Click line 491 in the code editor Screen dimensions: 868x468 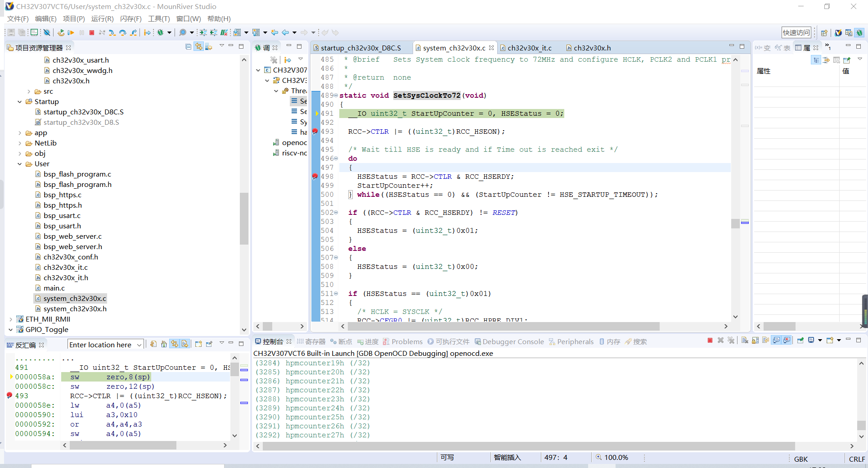(x=534, y=114)
